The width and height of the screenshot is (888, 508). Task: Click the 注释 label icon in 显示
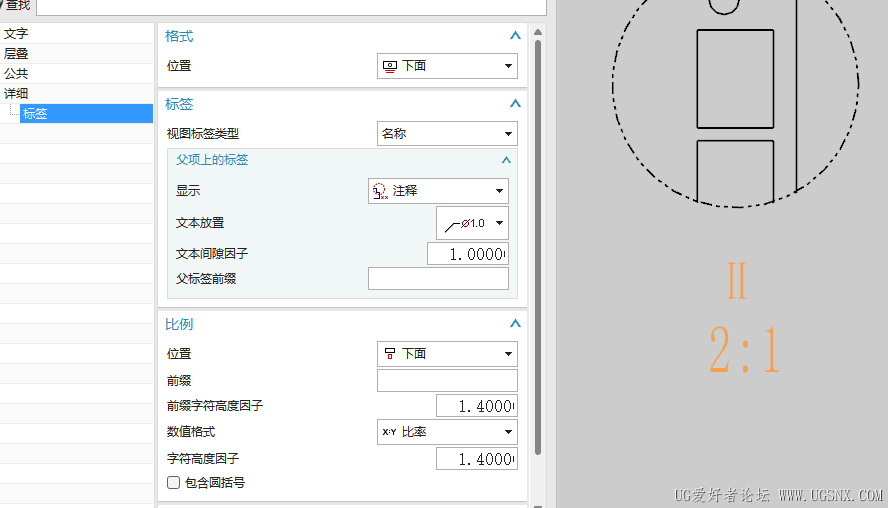380,191
